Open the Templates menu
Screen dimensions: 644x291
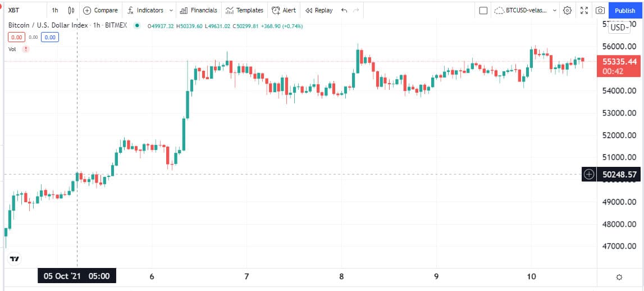(x=244, y=10)
